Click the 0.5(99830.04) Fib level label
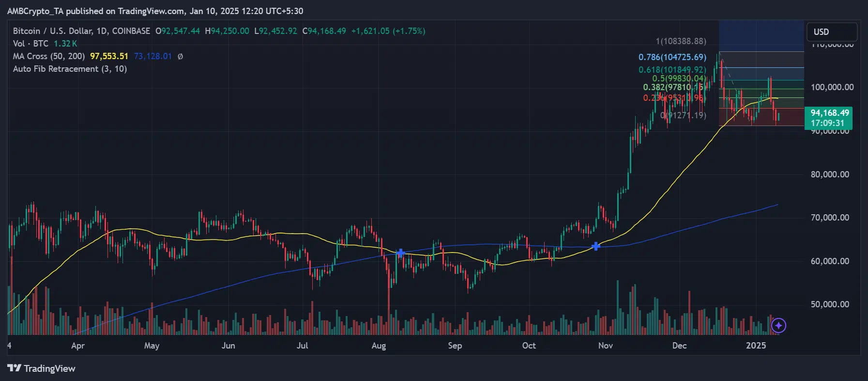 (679, 79)
